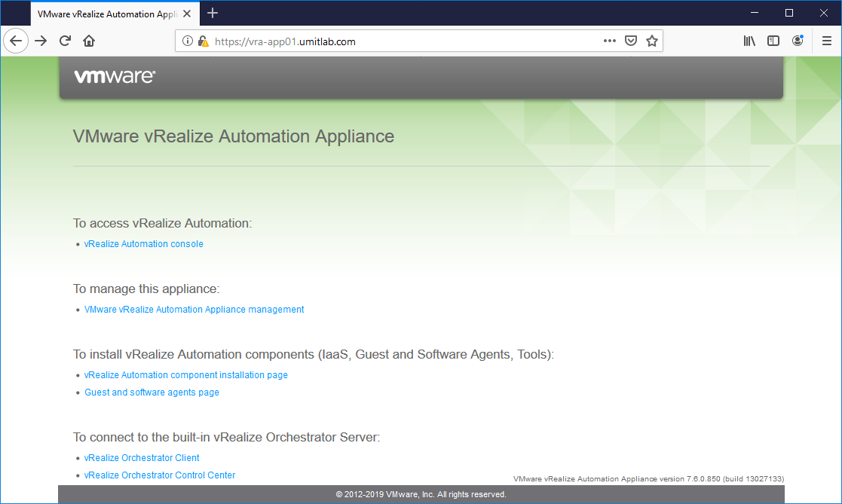Open a new browser tab
This screenshot has width=842, height=504.
pyautogui.click(x=213, y=13)
